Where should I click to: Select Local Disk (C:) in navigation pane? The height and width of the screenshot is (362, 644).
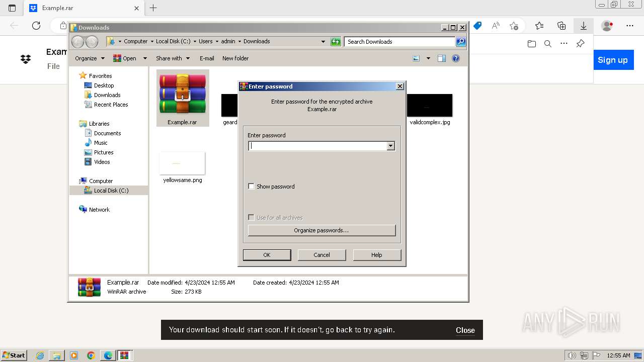(111, 191)
